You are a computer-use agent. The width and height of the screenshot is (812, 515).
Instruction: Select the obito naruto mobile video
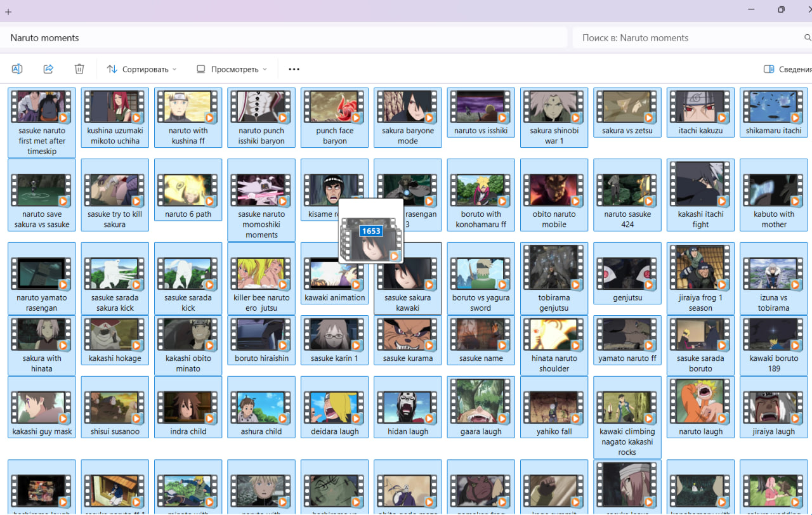[x=554, y=195]
